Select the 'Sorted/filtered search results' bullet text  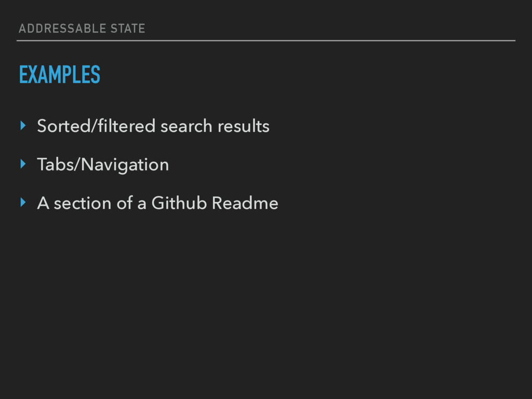tap(153, 126)
